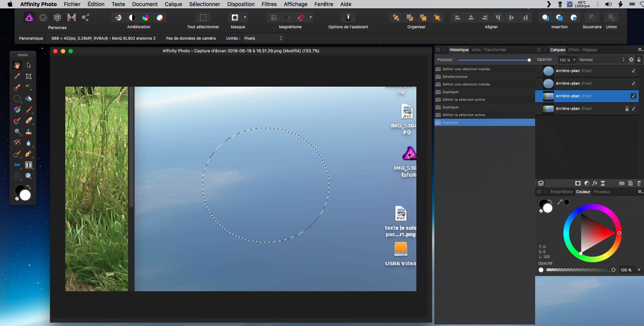
Task: Toggle visibility of the locked Arrière-plan layer
Action: (633, 109)
